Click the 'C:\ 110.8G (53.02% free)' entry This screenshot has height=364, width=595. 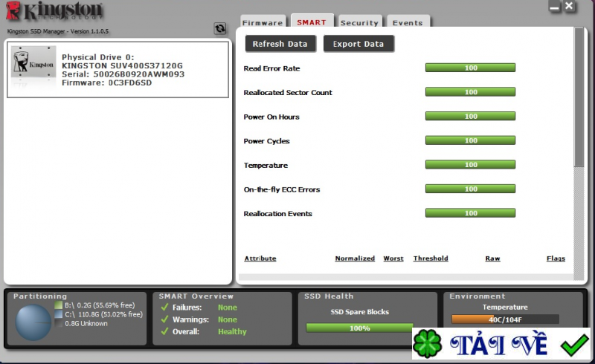pos(103,314)
